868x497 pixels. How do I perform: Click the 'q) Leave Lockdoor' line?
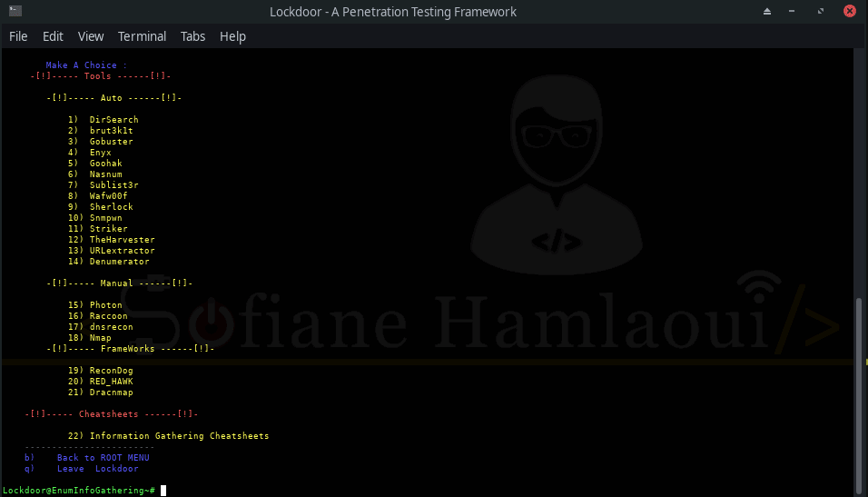(82, 469)
